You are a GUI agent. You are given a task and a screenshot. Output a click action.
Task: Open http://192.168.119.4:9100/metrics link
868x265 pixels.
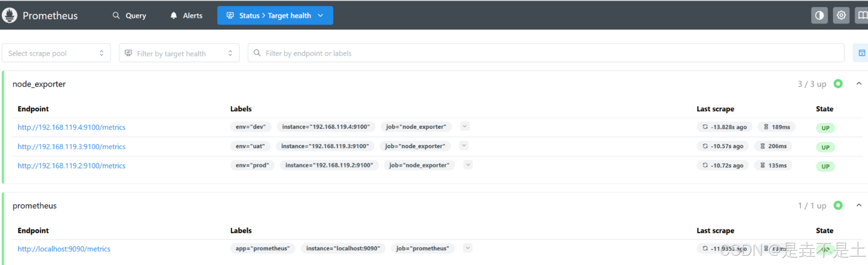72,127
